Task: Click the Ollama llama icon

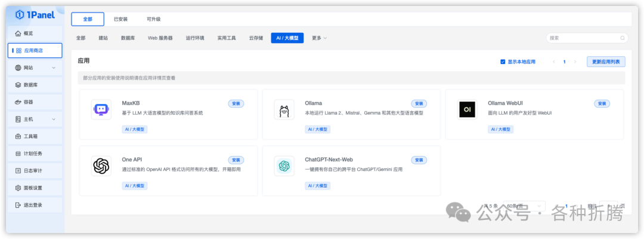Action: (284, 109)
